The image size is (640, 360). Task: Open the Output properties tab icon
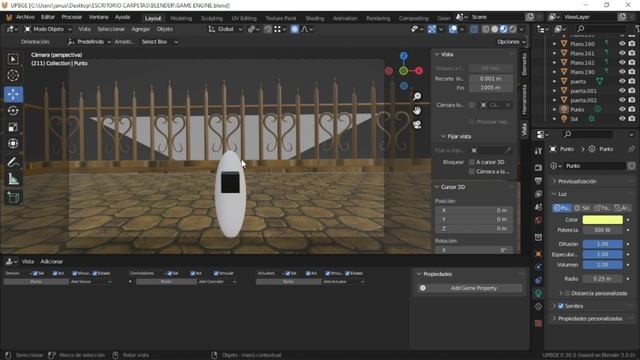pyautogui.click(x=538, y=181)
